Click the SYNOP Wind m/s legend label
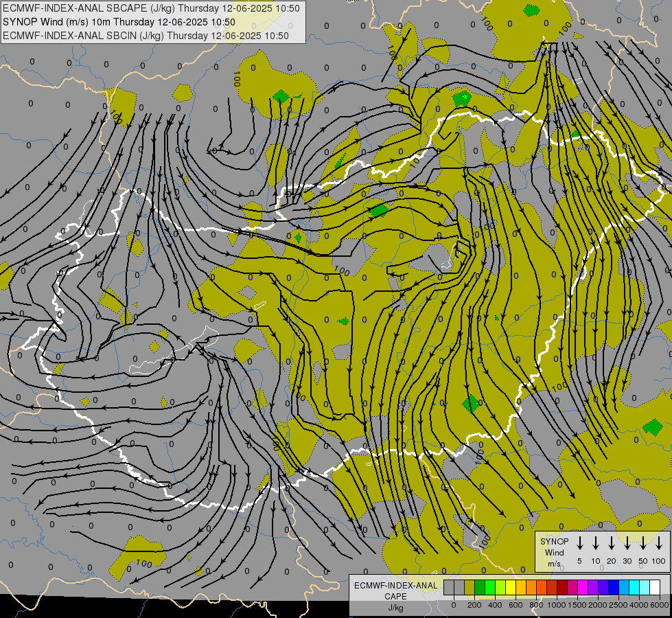Image resolution: width=672 pixels, height=618 pixels. (554, 552)
